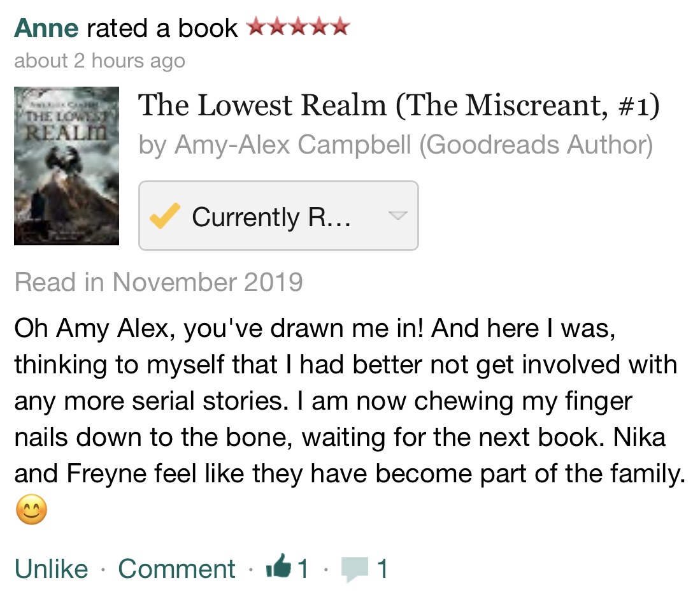Click the speech bubble comments icon
Image resolution: width=700 pixels, height=604 pixels.
click(354, 568)
